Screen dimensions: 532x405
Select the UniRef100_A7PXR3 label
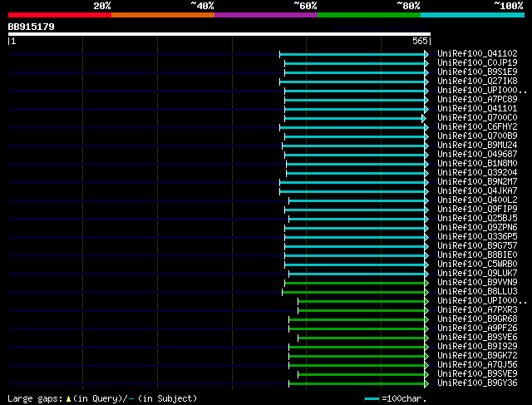point(477,310)
